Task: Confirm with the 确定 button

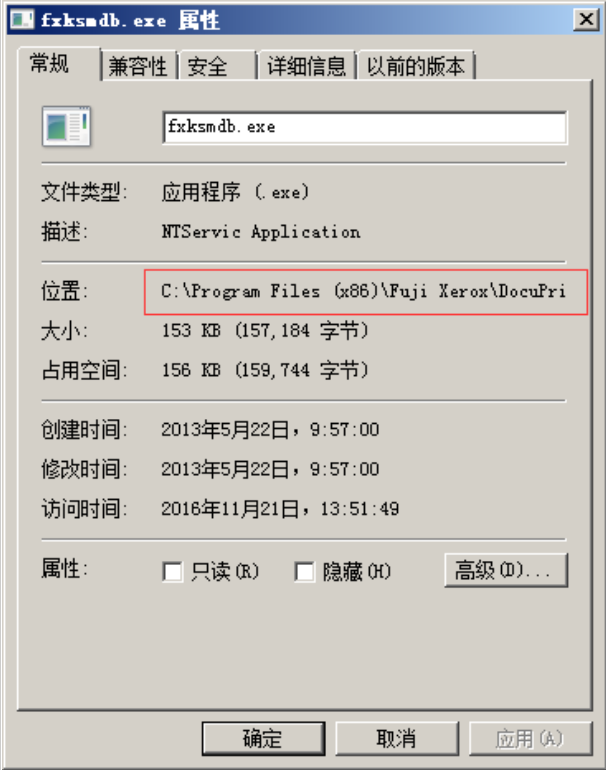Action: click(x=263, y=739)
